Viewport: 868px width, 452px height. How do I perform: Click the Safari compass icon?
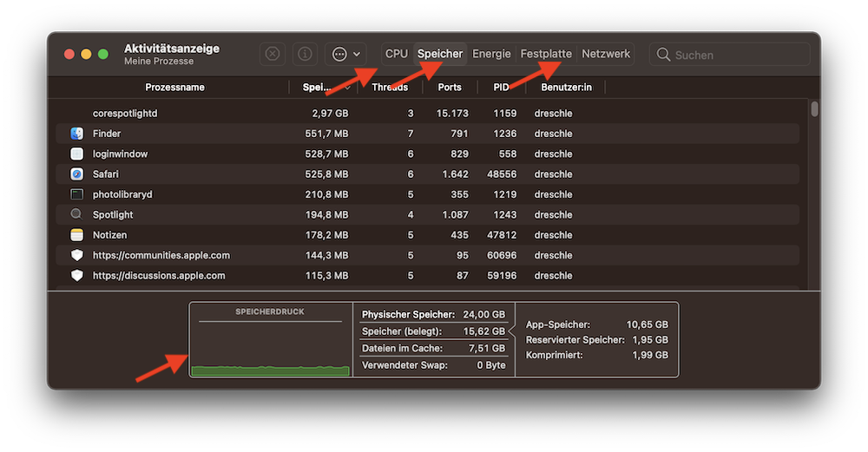(x=76, y=174)
